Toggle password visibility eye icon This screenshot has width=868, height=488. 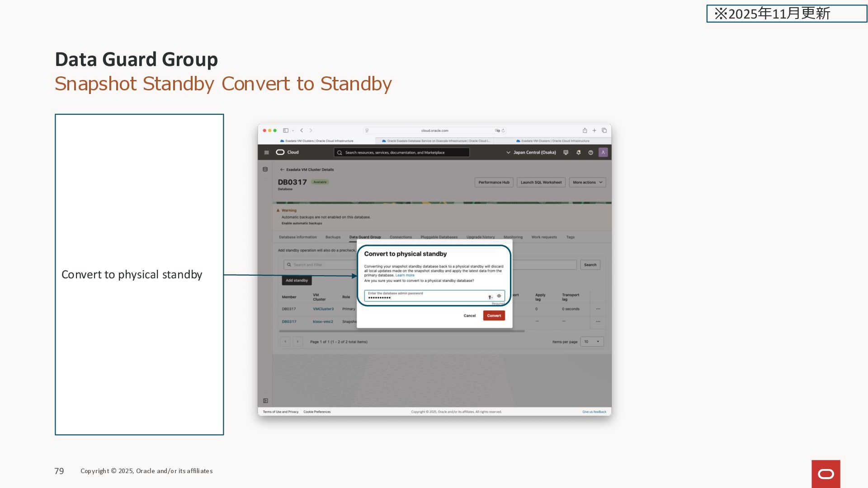(499, 296)
